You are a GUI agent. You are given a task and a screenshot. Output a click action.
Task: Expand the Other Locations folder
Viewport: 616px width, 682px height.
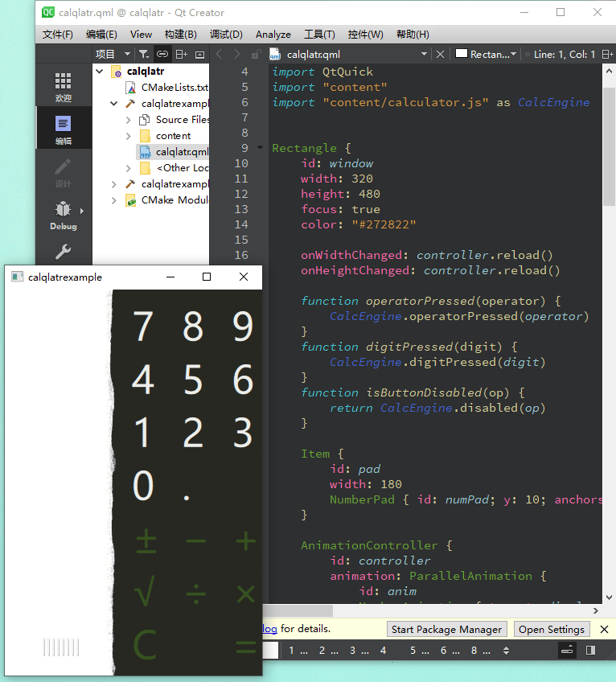129,168
